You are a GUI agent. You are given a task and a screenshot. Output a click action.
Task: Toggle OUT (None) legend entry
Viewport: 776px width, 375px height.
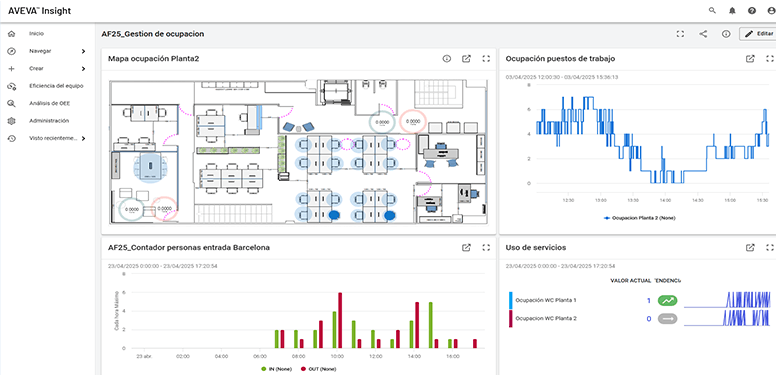(319, 369)
